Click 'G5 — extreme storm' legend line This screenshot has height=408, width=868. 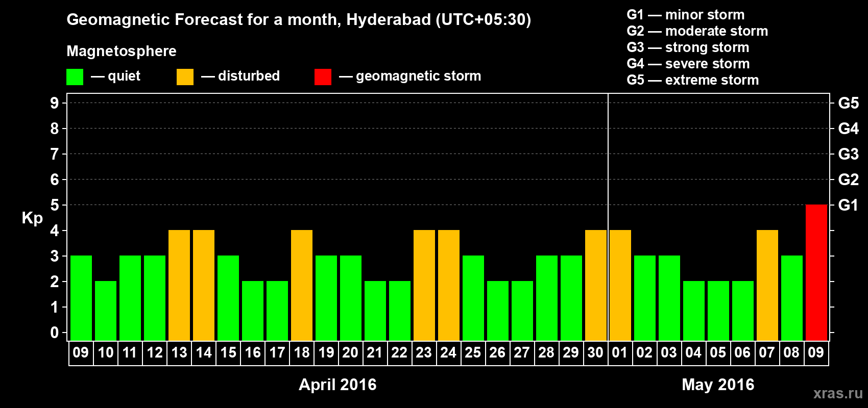(x=693, y=80)
